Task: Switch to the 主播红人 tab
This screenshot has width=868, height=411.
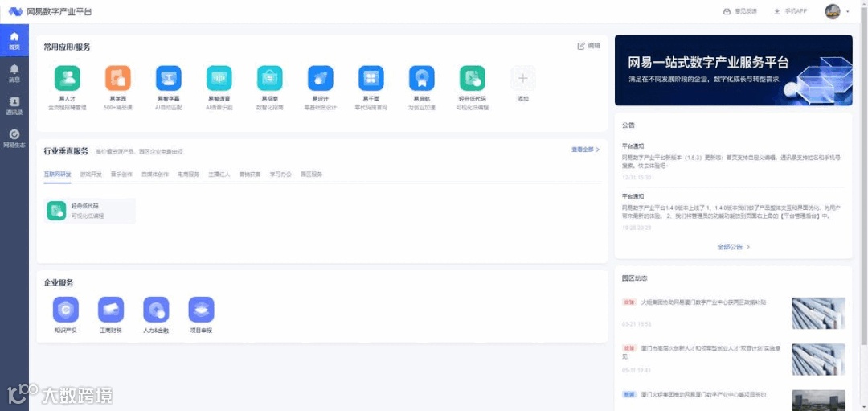Action: [219, 174]
